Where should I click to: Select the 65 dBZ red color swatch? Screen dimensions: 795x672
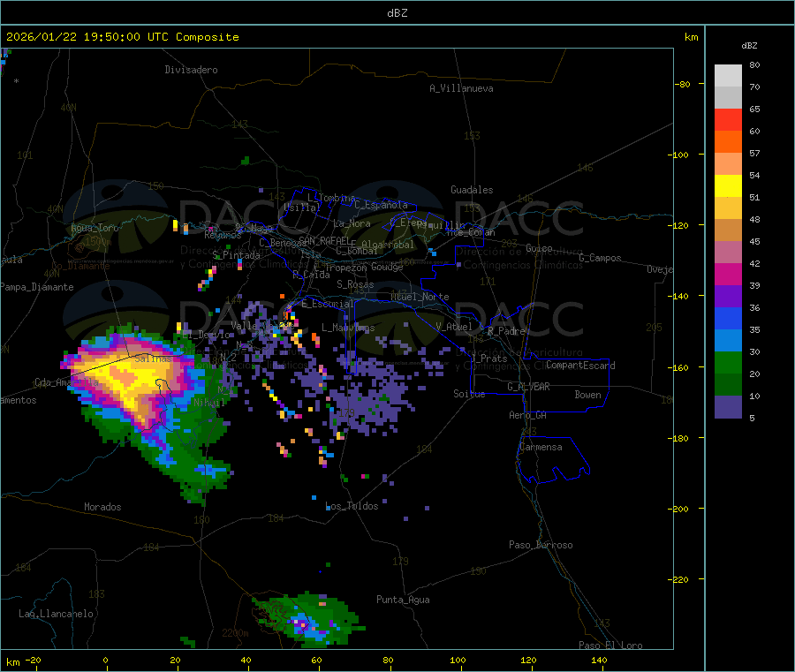click(x=728, y=119)
